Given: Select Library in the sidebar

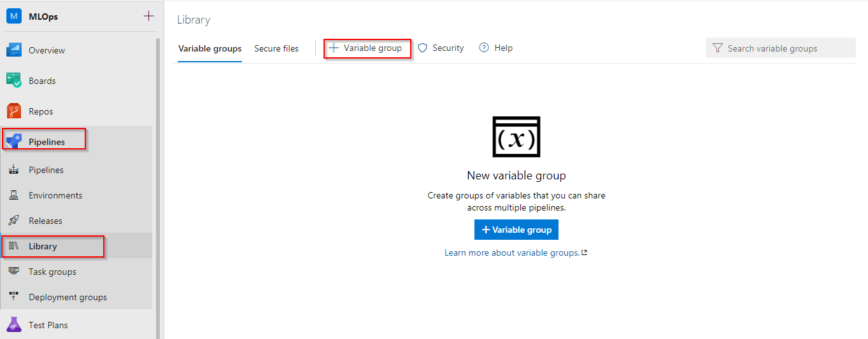Looking at the screenshot, I should pyautogui.click(x=76, y=246).
